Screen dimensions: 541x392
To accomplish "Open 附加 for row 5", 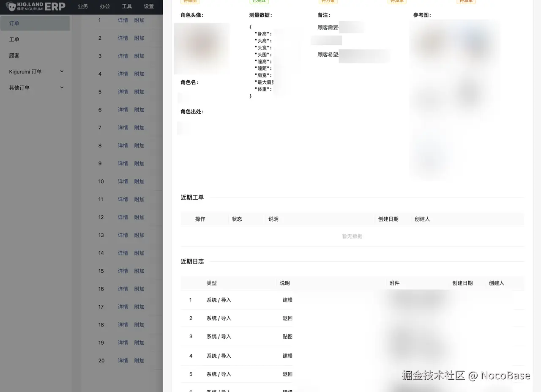I will [139, 92].
